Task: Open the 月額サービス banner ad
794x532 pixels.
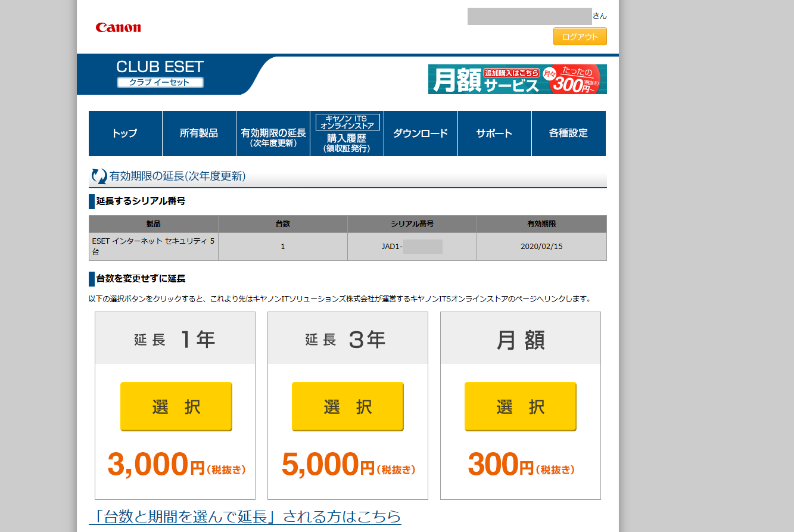Action: coord(518,79)
